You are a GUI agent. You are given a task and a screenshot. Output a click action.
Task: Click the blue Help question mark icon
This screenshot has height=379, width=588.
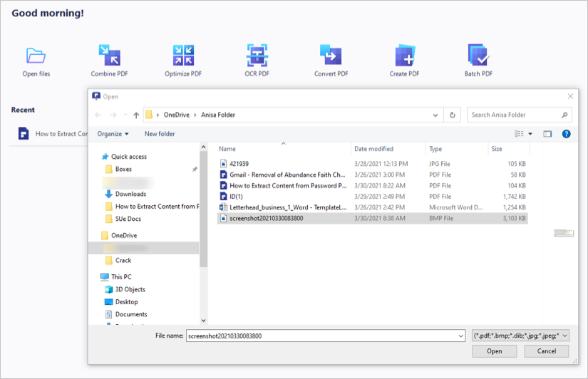click(566, 134)
